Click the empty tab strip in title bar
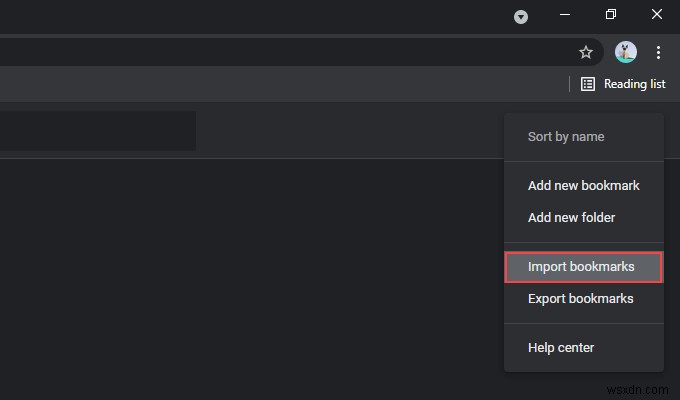The image size is (680, 400). (250, 15)
